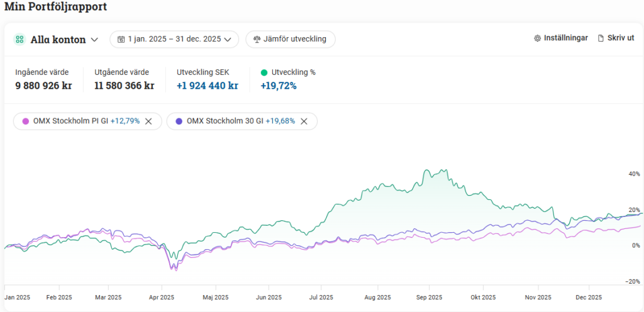Click Skriv ut to print report
This screenshot has height=312, width=644.
pos(620,38)
